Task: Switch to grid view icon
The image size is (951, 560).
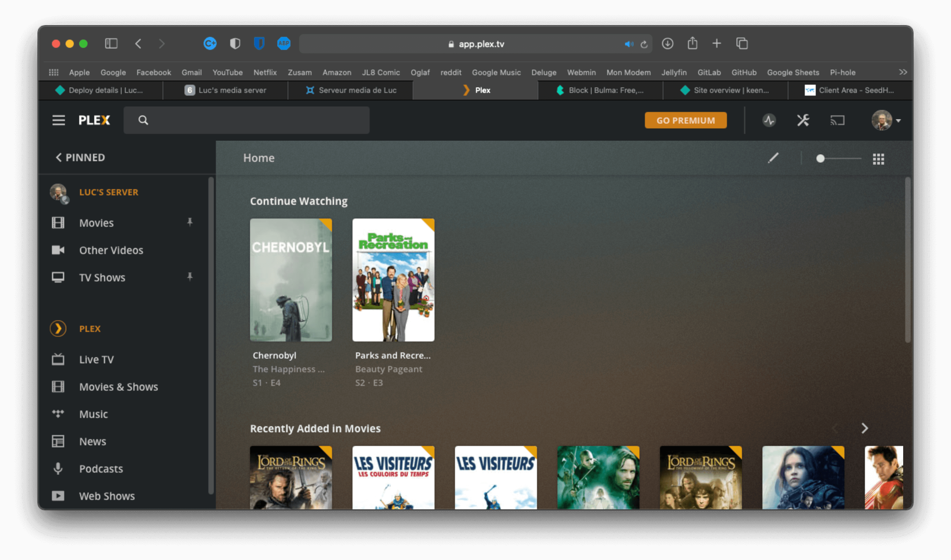Action: click(x=878, y=159)
